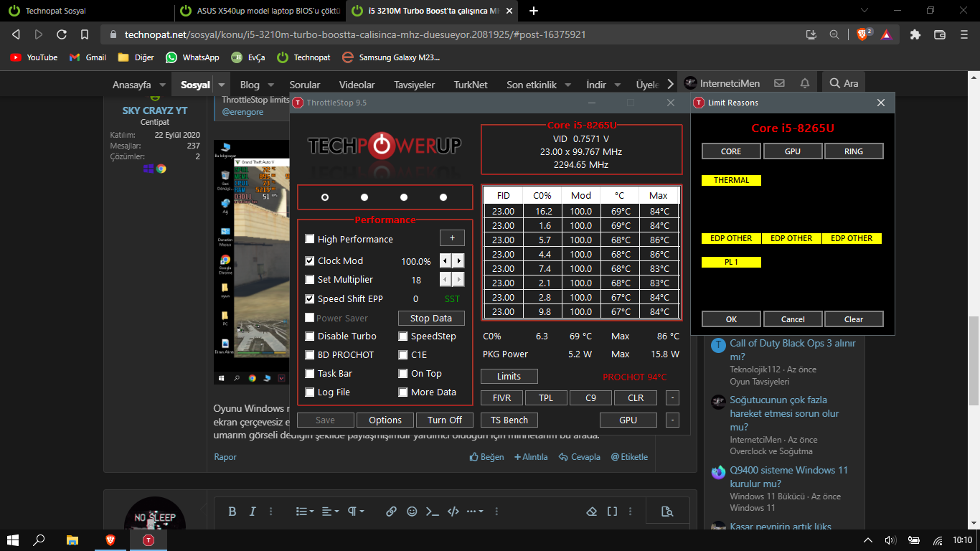Open forum notifications bell icon
The image size is (980, 551).
pyautogui.click(x=805, y=84)
